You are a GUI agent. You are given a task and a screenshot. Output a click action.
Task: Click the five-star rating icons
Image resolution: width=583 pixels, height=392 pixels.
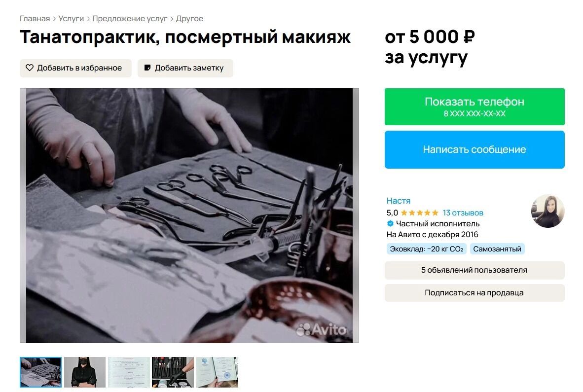point(419,213)
